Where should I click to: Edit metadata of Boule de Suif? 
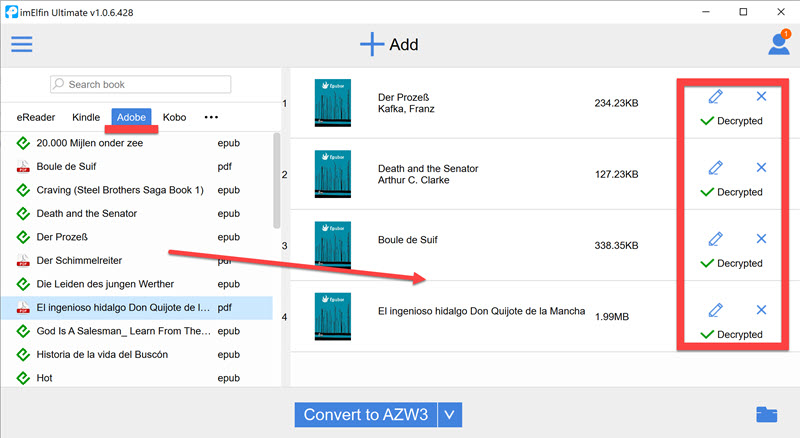click(715, 238)
